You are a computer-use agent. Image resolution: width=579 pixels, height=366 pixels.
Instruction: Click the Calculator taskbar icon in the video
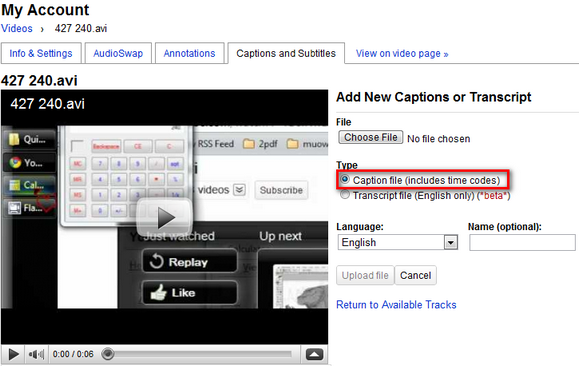(x=14, y=185)
